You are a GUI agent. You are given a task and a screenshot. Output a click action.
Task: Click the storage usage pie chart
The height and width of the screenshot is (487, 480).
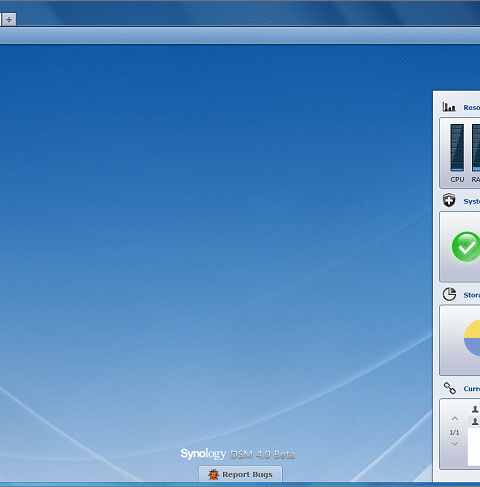[472, 338]
